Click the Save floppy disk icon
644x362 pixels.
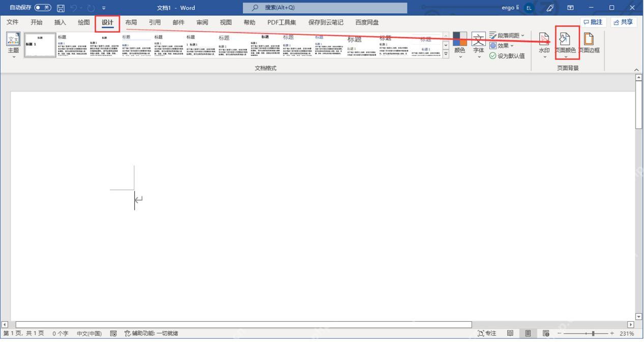pos(61,8)
